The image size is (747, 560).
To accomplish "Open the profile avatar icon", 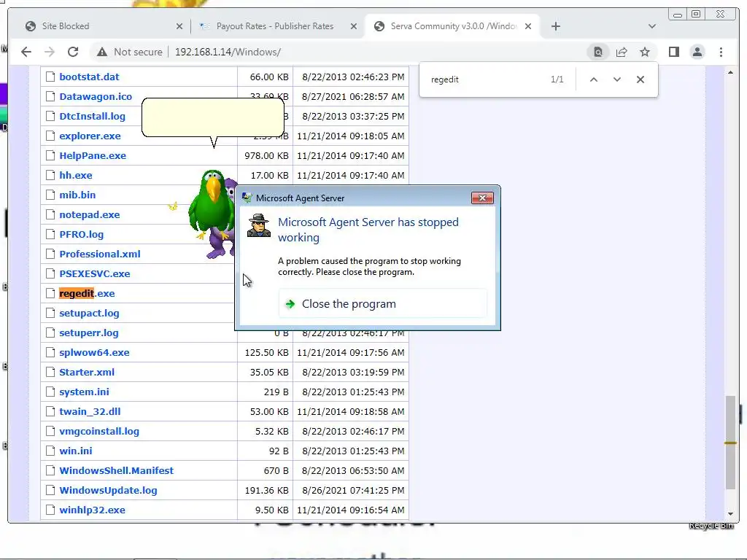I will (697, 52).
